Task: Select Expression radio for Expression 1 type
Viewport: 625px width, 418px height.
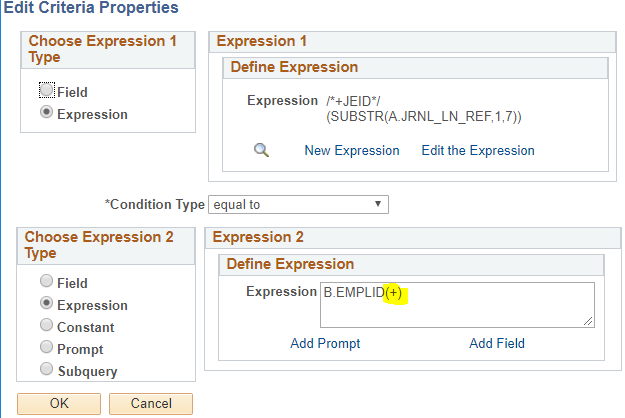Action: coord(47,112)
